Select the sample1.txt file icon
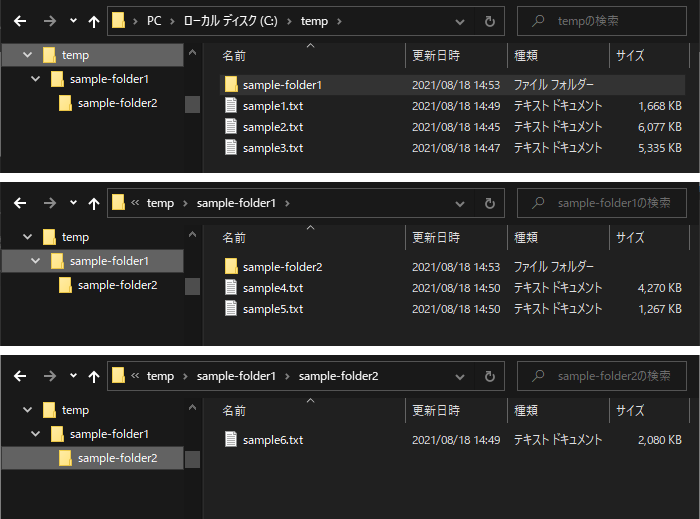700x519 pixels. pos(231,106)
